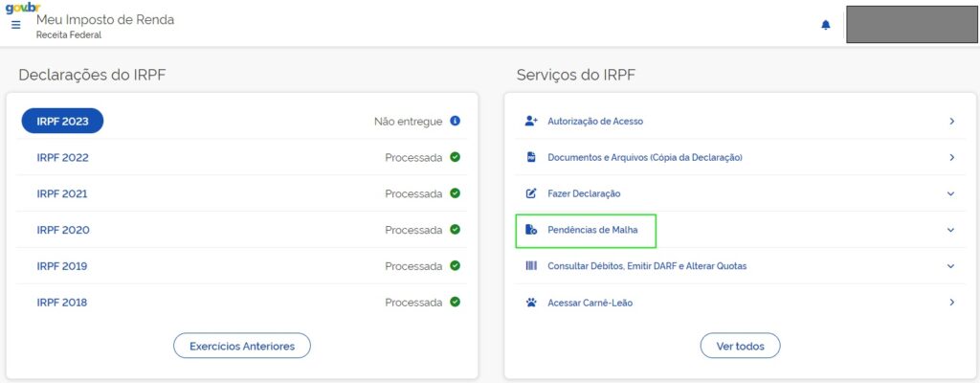Open Autorização de Acesso chevron arrow

(951, 121)
